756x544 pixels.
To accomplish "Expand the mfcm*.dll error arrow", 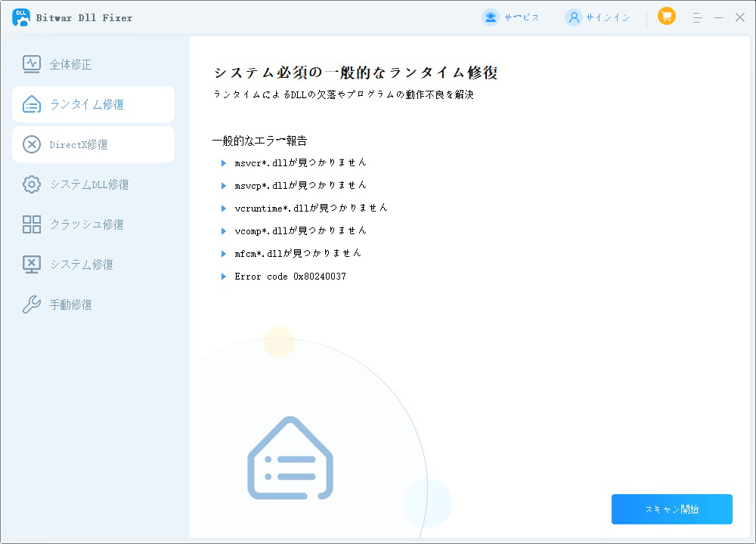I will (224, 253).
